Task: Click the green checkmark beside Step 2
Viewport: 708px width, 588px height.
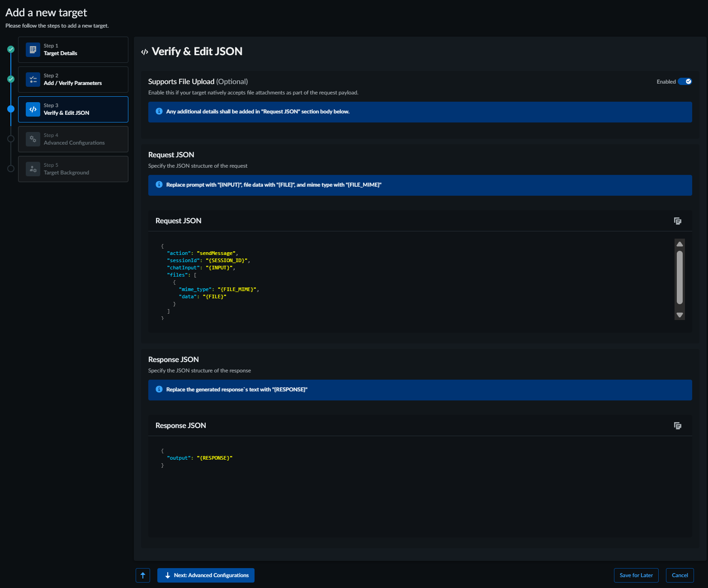Action: point(11,79)
